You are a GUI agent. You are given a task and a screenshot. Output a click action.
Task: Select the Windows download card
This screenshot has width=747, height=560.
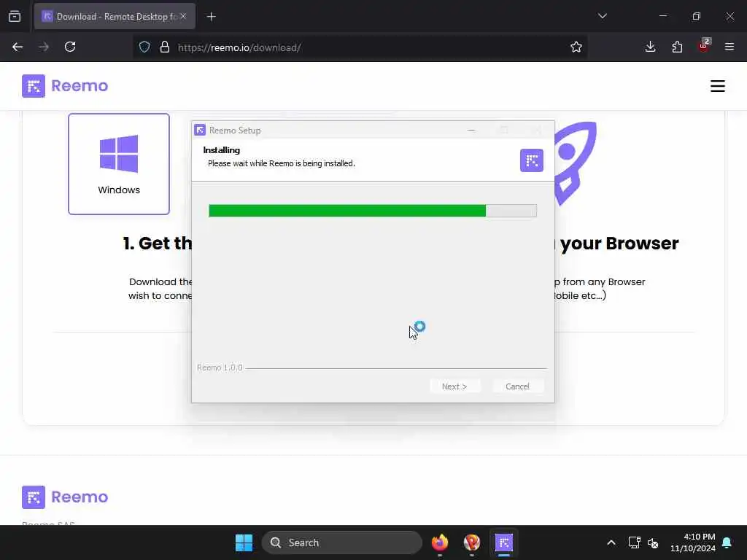119,164
